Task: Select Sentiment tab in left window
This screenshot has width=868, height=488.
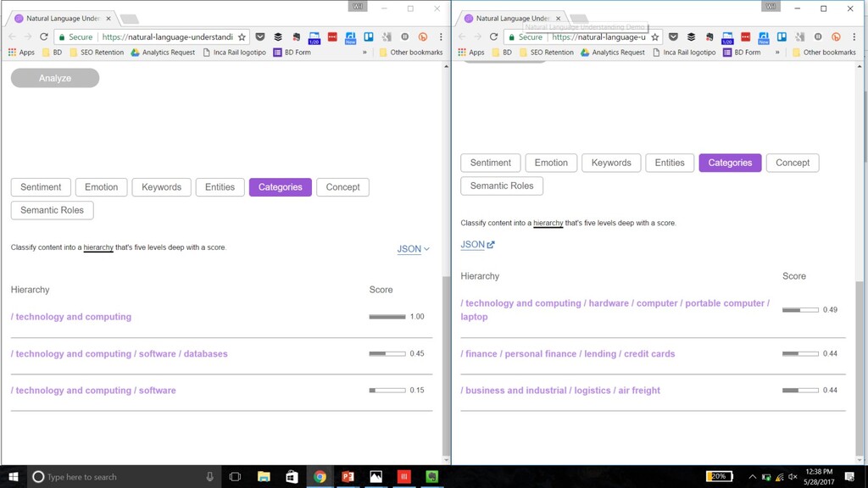Action: point(41,187)
